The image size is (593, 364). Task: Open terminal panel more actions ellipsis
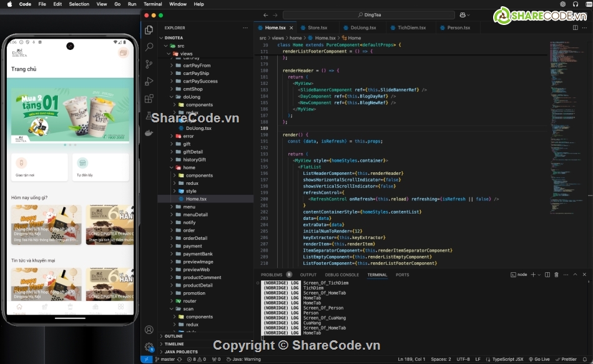coord(566,275)
